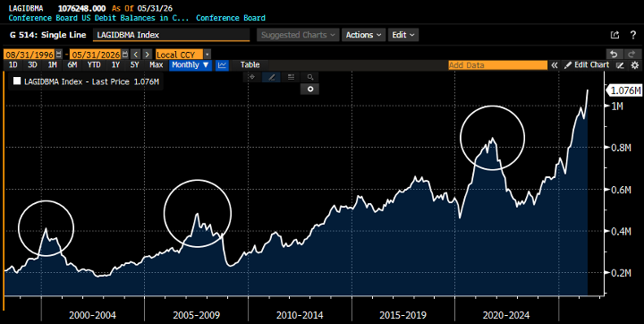Image resolution: width=644 pixels, height=324 pixels.
Task: Click the legend list icon in chart toolbar
Action: (291, 77)
